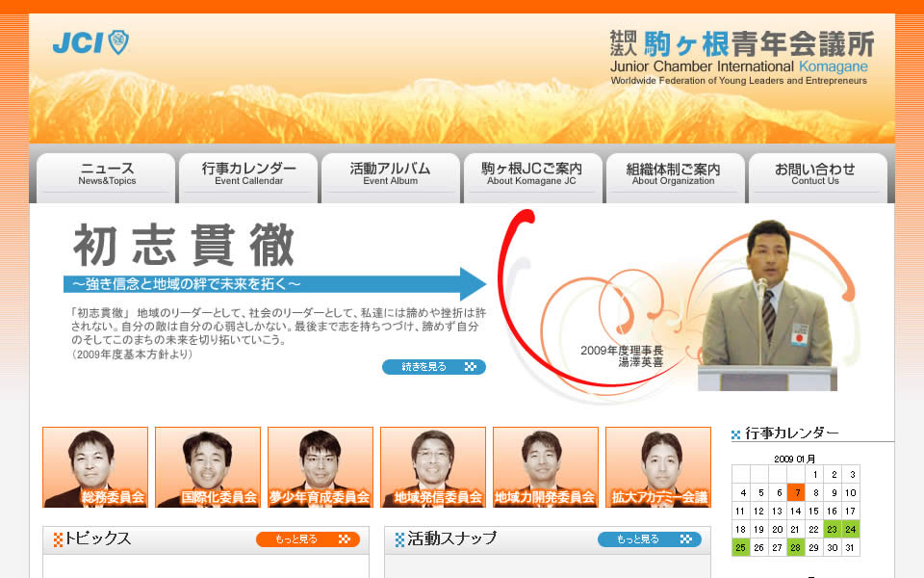Open the 国際化委員会 committee thumbnail
924x578 pixels.
point(208,467)
